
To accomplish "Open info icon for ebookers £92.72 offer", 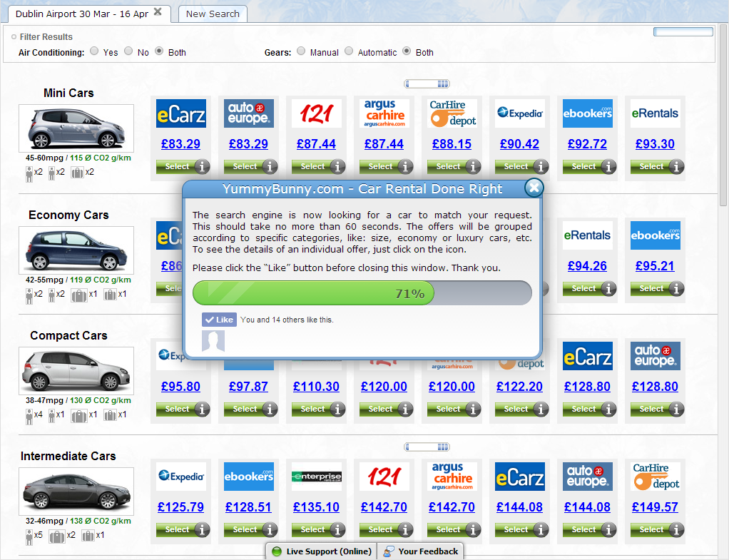I will [x=608, y=166].
